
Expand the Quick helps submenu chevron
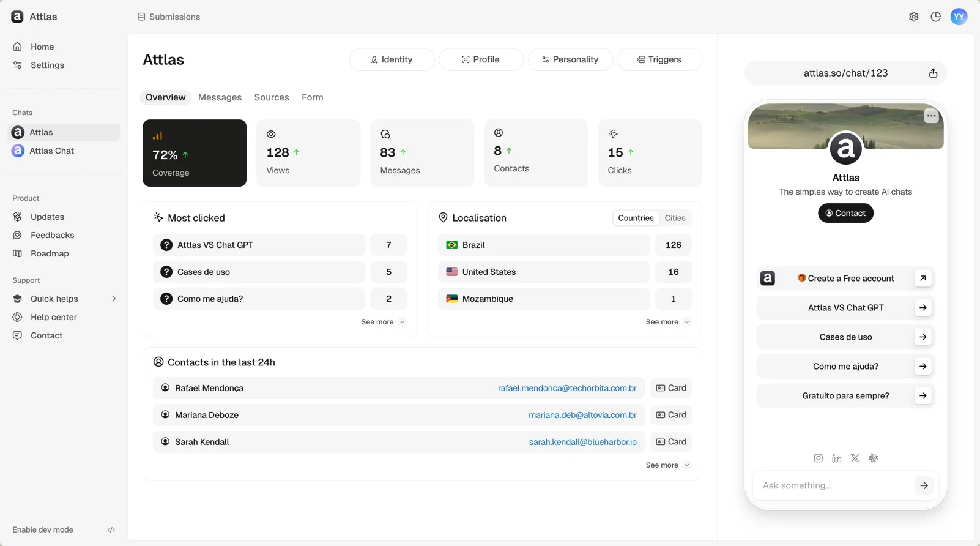113,299
